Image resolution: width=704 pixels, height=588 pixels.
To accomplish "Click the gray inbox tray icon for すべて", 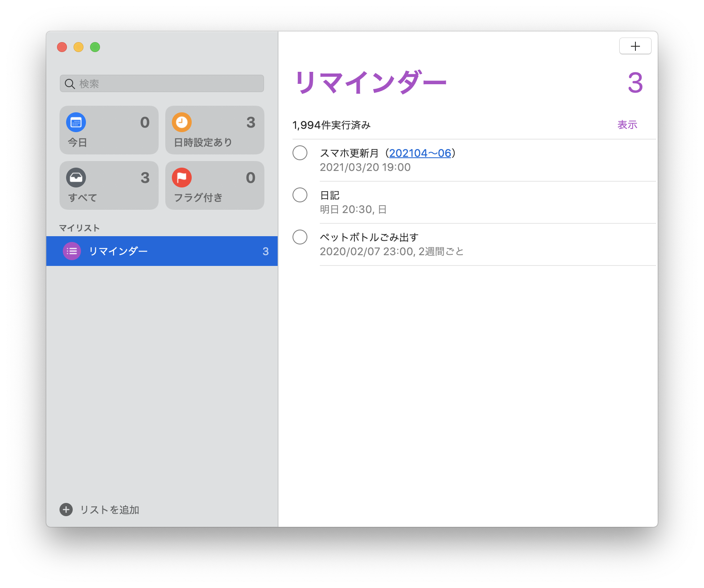I will pos(76,178).
